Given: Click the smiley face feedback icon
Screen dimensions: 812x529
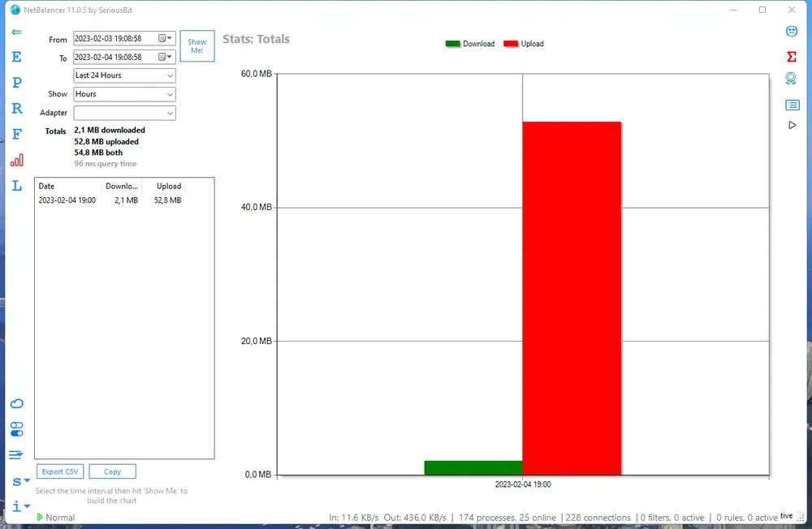Looking at the screenshot, I should point(791,32).
